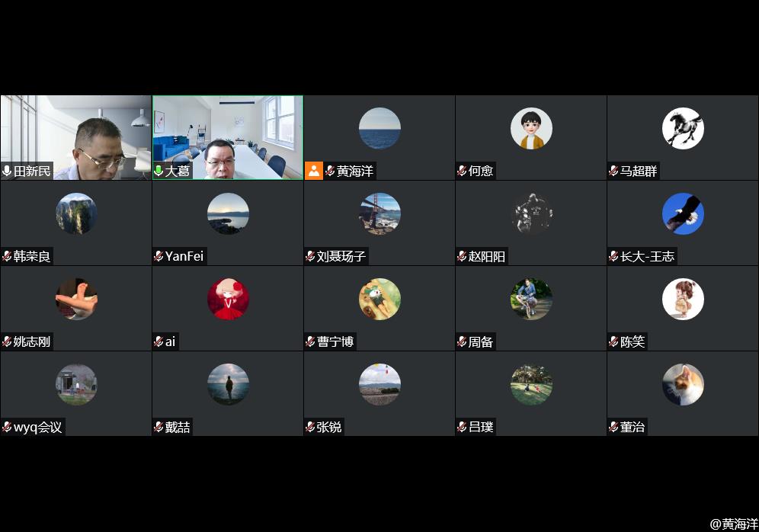The width and height of the screenshot is (759, 532).
Task: Click the wyq会议 name label
Action: click(x=38, y=427)
